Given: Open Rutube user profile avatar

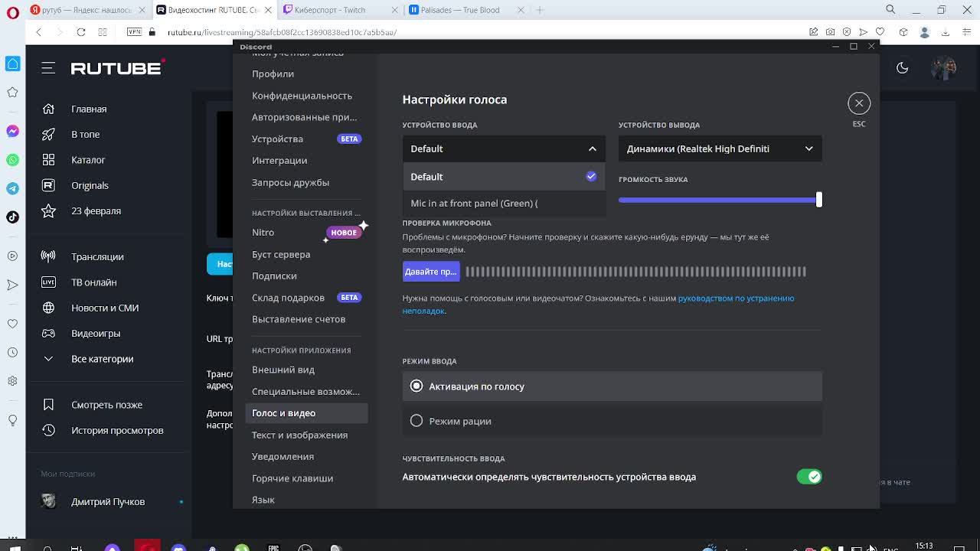Looking at the screenshot, I should (943, 68).
